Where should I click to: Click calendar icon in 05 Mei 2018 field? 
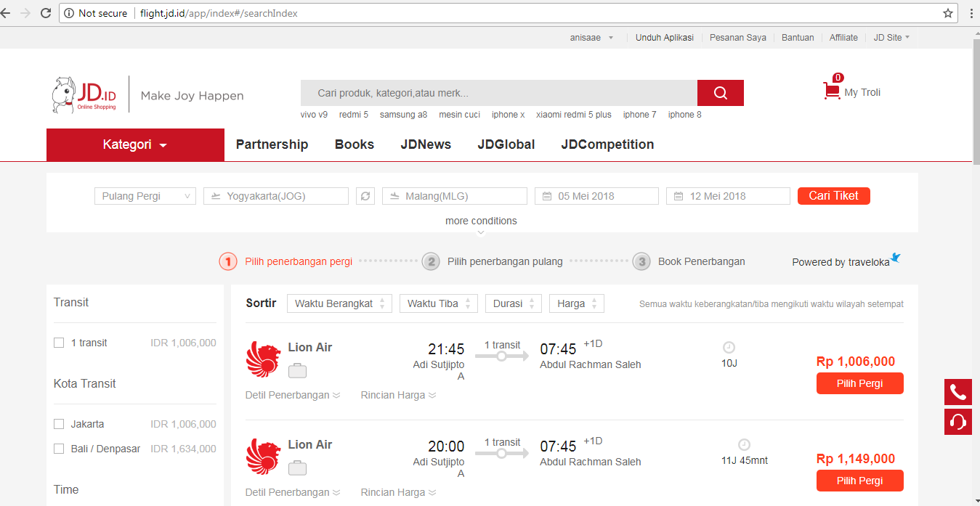point(547,196)
